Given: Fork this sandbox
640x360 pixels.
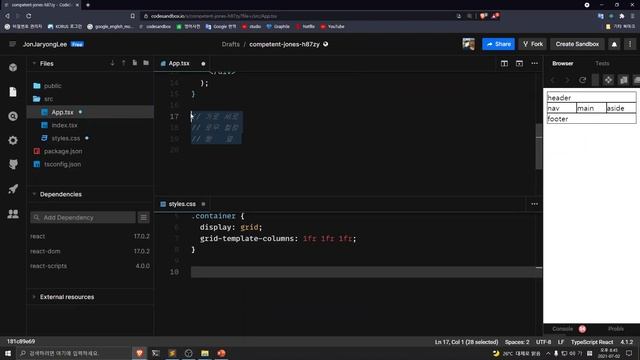Looking at the screenshot, I should click(x=533, y=44).
